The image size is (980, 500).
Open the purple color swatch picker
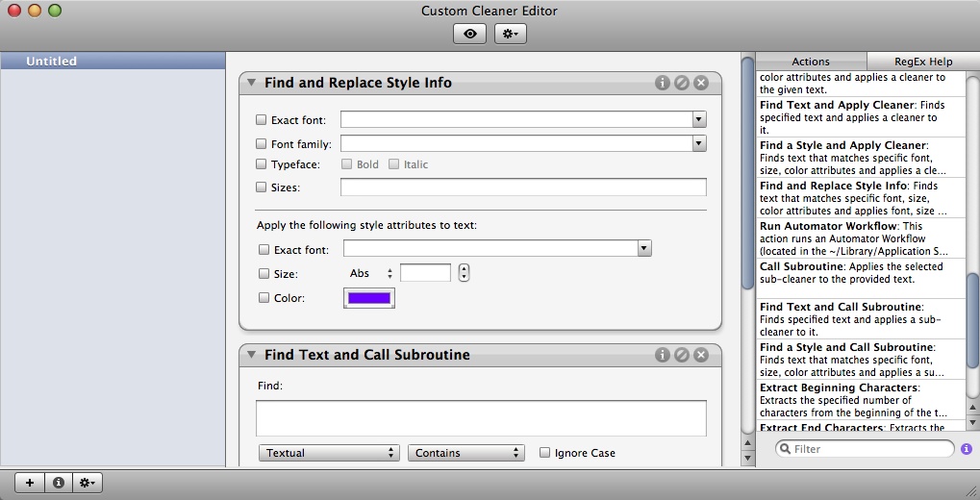[369, 298]
